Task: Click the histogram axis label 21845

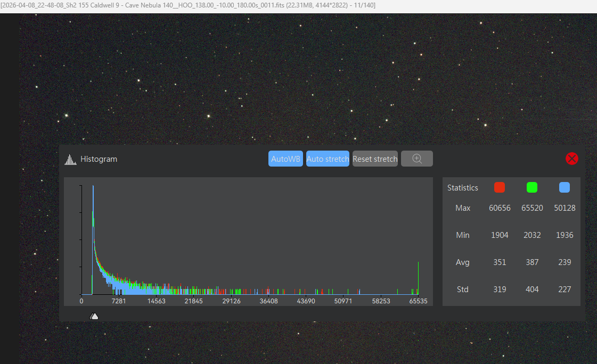Action: [x=194, y=301]
